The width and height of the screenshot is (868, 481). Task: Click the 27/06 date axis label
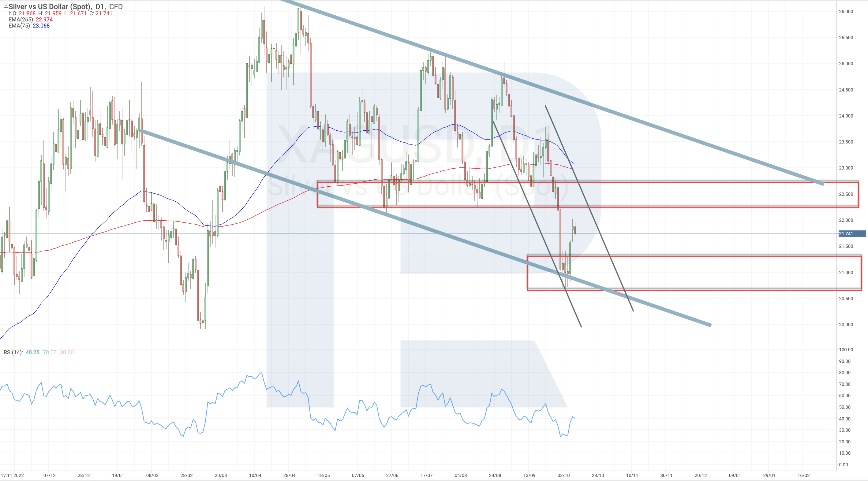392,475
